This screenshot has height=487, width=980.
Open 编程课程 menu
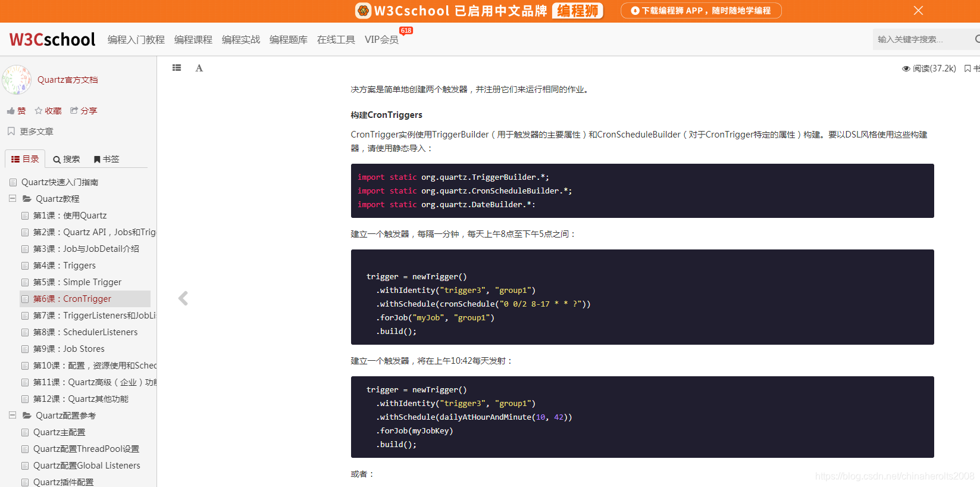pos(193,39)
